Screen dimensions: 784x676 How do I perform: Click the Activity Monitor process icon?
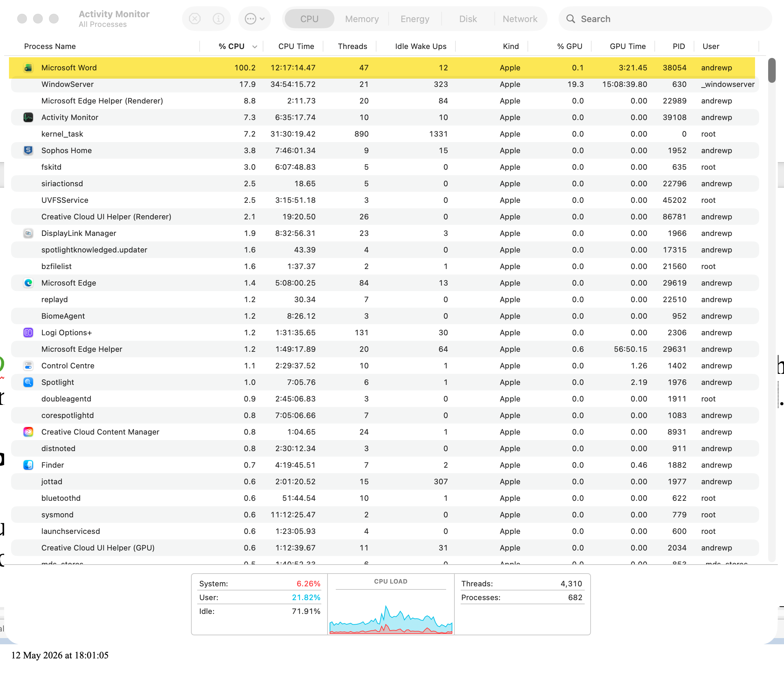(28, 117)
